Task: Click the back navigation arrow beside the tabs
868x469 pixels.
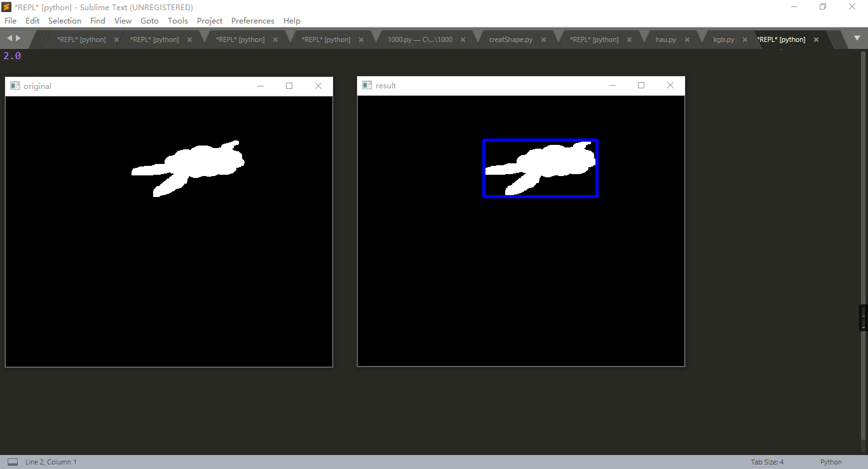Action: click(8, 38)
